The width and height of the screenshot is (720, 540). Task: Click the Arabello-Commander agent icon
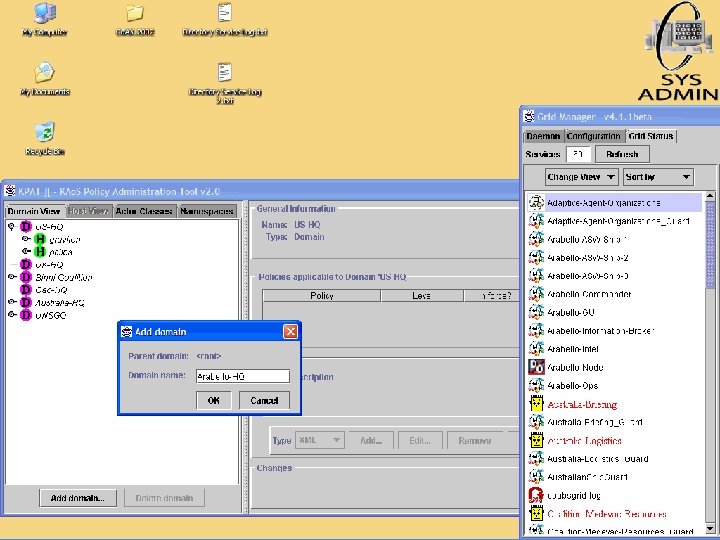tap(536, 294)
